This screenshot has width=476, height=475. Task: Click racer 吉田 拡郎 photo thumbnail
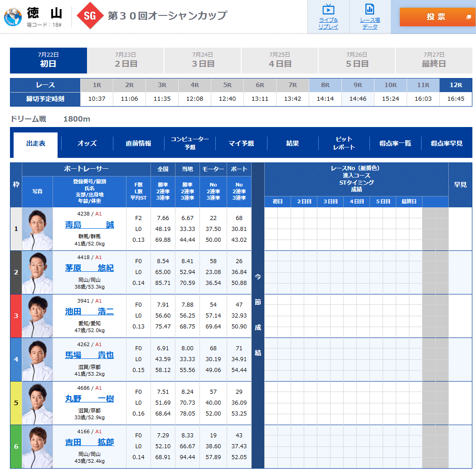(x=37, y=446)
